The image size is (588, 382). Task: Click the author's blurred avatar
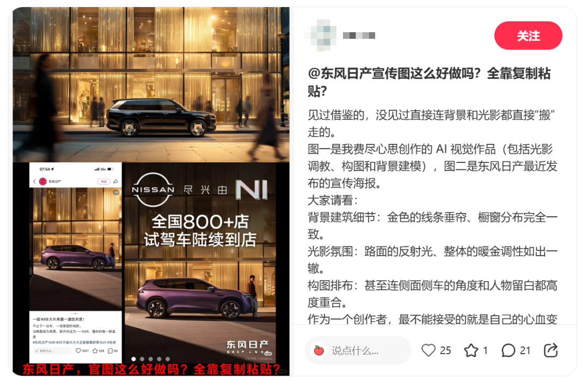click(x=320, y=35)
